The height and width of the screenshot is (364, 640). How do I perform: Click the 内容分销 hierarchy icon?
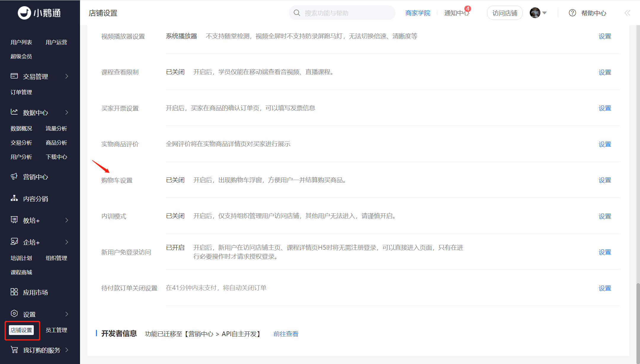pos(14,198)
